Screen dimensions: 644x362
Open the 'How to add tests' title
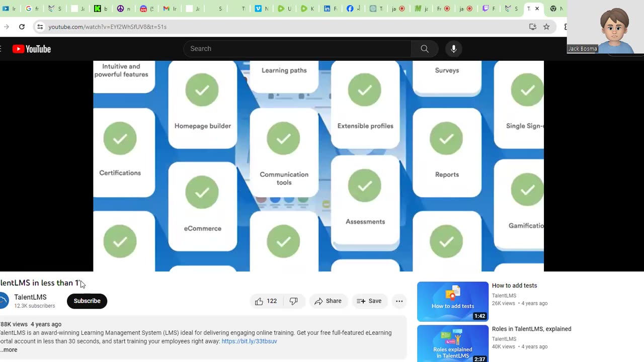(514, 286)
